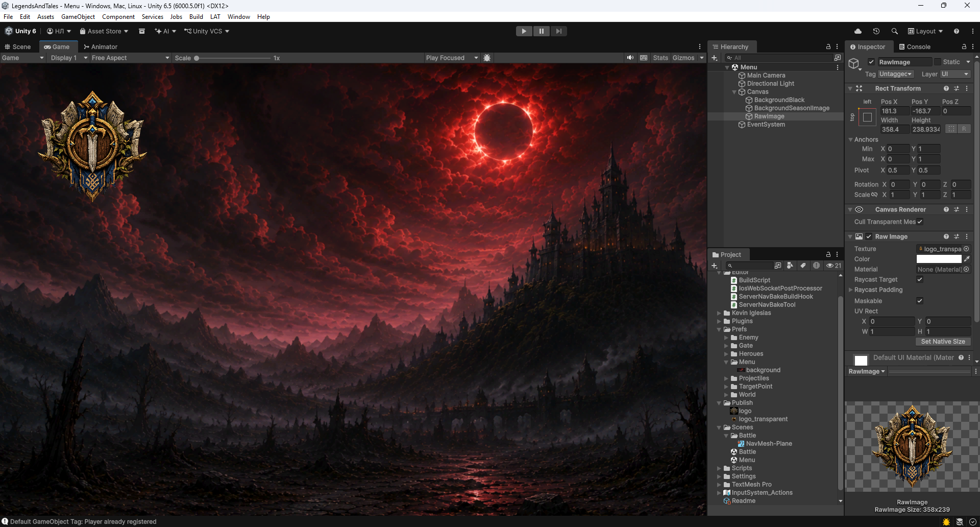Viewport: 980px width, 527px height.
Task: Click the help question-mark icon next to Layout
Action: click(x=957, y=31)
